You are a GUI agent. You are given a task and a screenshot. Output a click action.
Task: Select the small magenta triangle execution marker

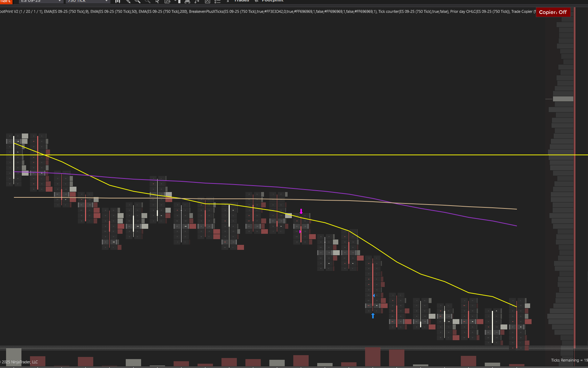click(300, 232)
